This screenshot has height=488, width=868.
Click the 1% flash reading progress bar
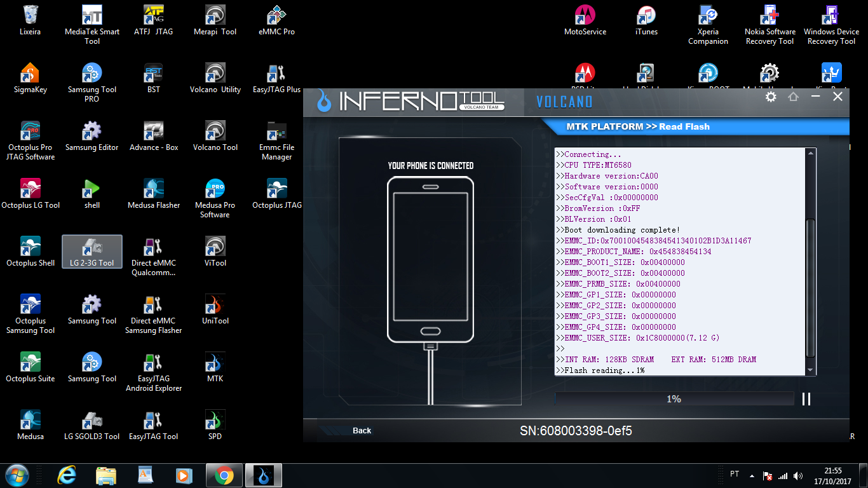click(674, 399)
